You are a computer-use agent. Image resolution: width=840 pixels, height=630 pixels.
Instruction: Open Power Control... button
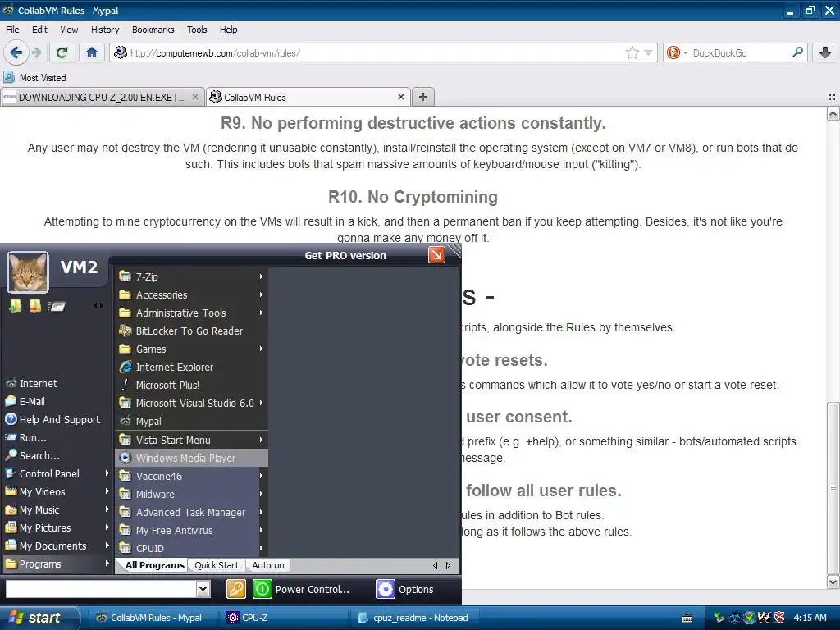[x=312, y=589]
